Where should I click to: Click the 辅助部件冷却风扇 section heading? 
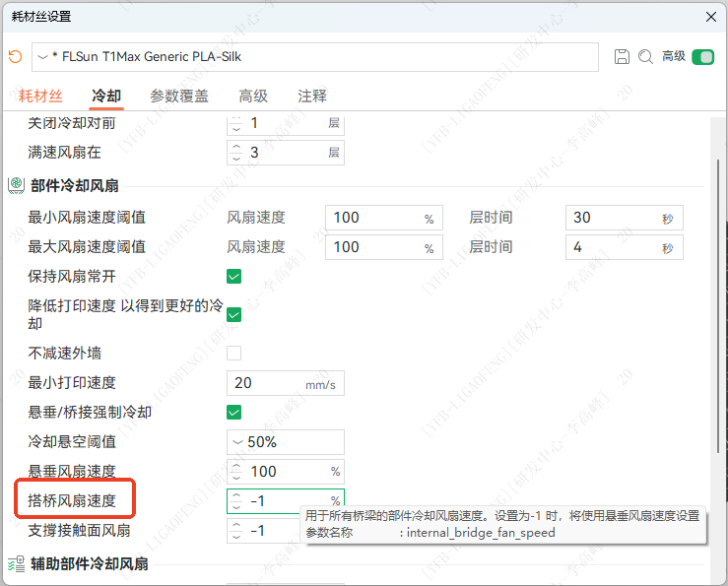tap(90, 564)
